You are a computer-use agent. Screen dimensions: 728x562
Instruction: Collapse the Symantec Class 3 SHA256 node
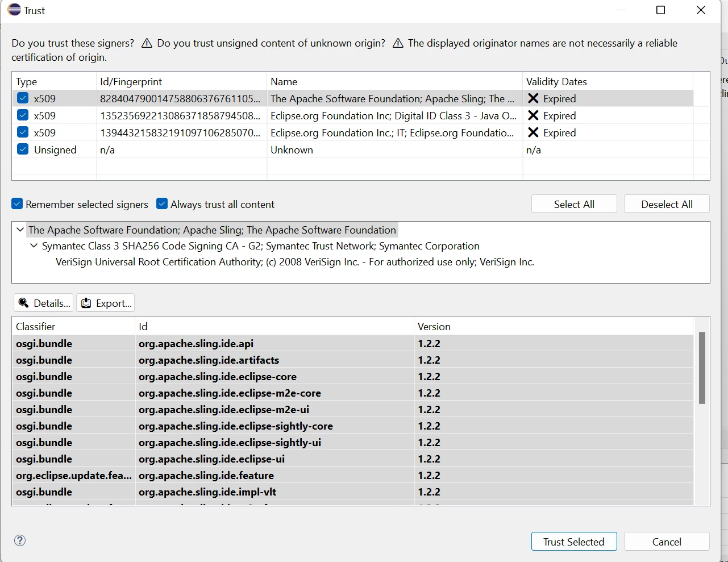click(34, 245)
